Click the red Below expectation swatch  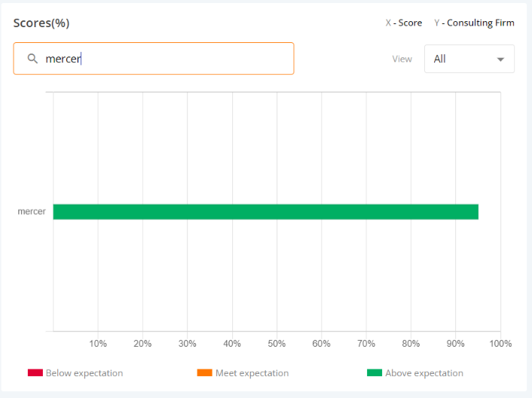pyautogui.click(x=35, y=373)
